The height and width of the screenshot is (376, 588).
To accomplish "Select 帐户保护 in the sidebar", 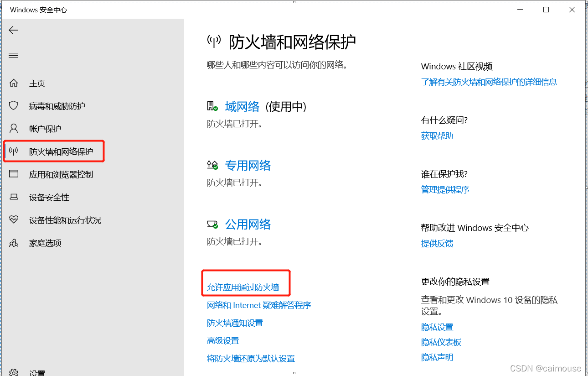I will pyautogui.click(x=45, y=129).
